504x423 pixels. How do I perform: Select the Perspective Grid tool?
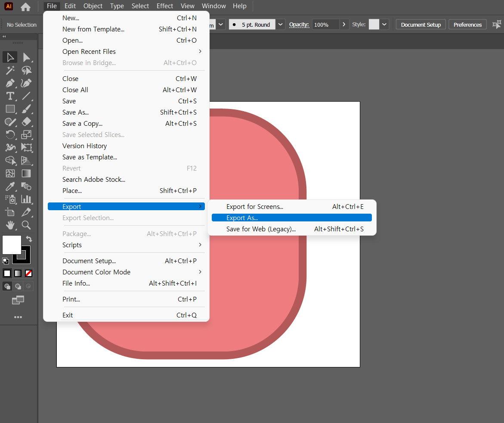(26, 160)
